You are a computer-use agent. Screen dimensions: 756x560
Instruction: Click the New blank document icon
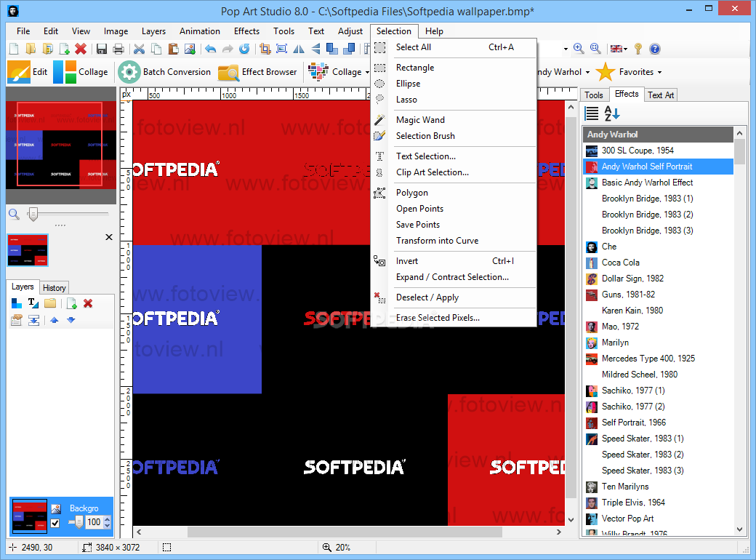[14, 49]
